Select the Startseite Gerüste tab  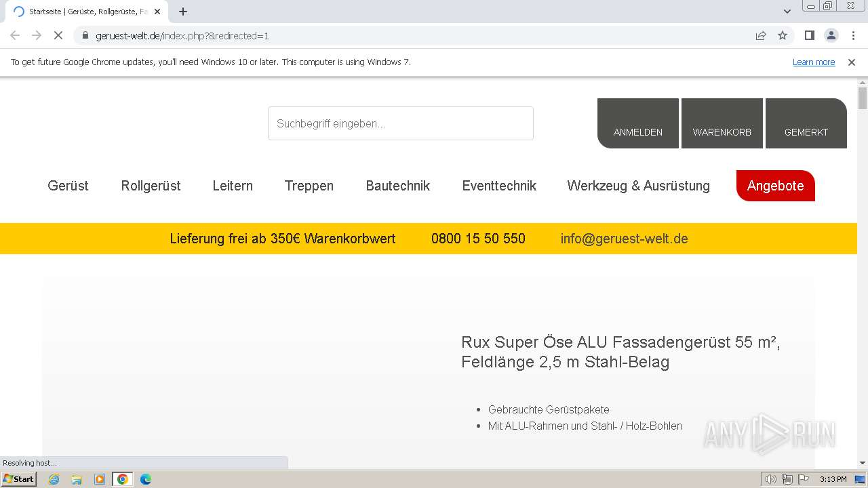pos(87,12)
